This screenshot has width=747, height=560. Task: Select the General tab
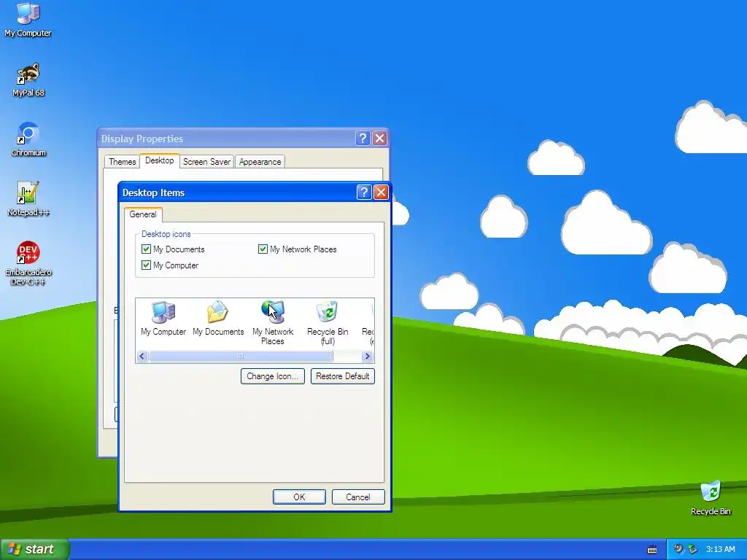coord(143,214)
